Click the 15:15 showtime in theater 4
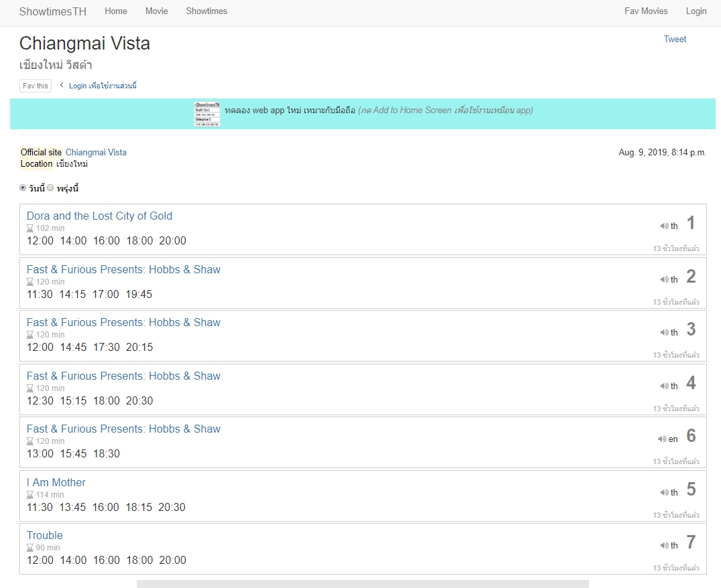The width and height of the screenshot is (721, 588). tap(73, 401)
